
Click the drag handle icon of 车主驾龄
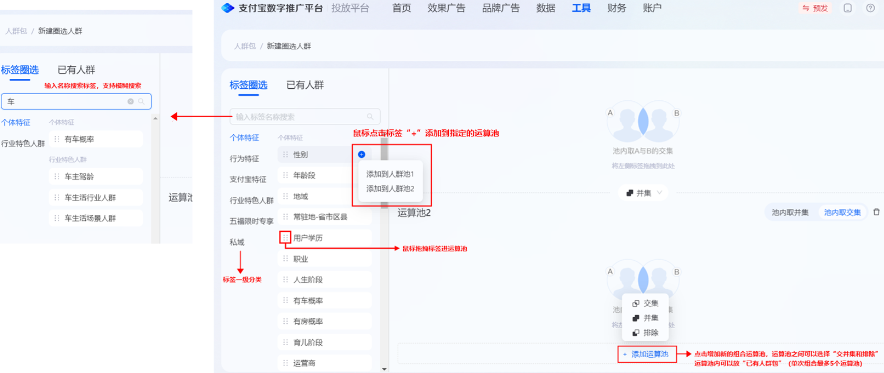pyautogui.click(x=56, y=176)
